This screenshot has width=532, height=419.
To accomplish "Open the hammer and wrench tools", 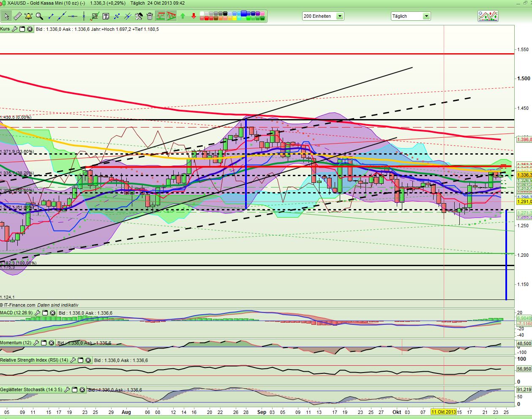I will [139, 16].
